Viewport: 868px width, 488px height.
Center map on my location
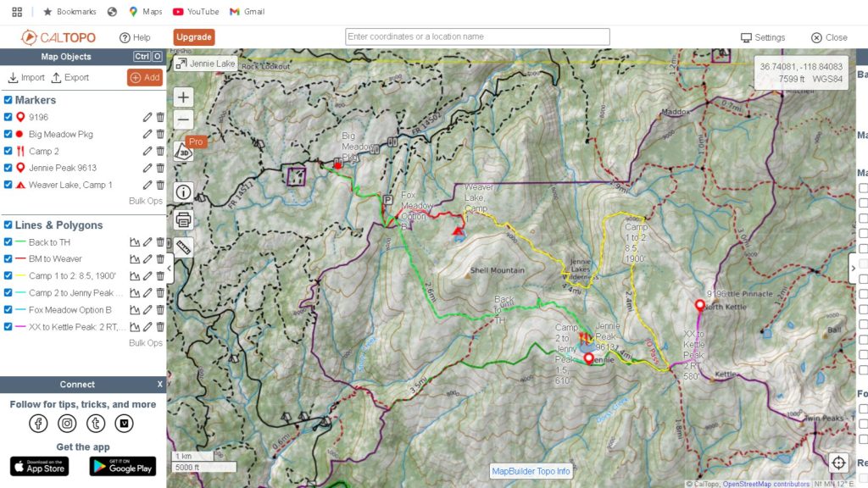click(838, 463)
